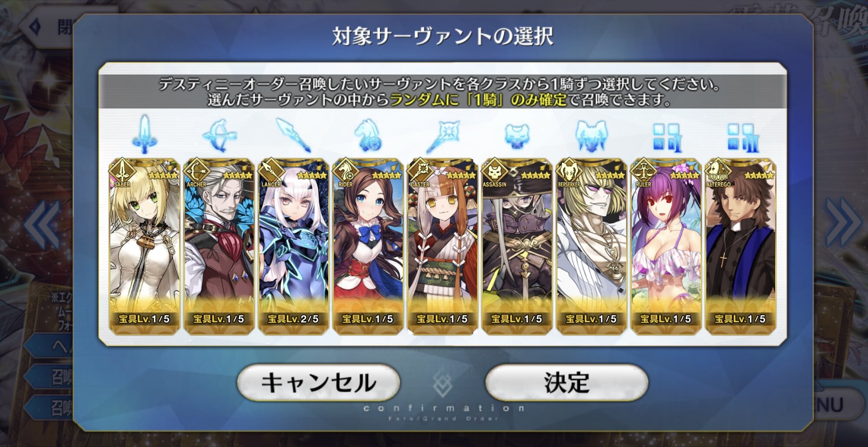
Task: Choose the Ruler servant card
Action: (666, 247)
